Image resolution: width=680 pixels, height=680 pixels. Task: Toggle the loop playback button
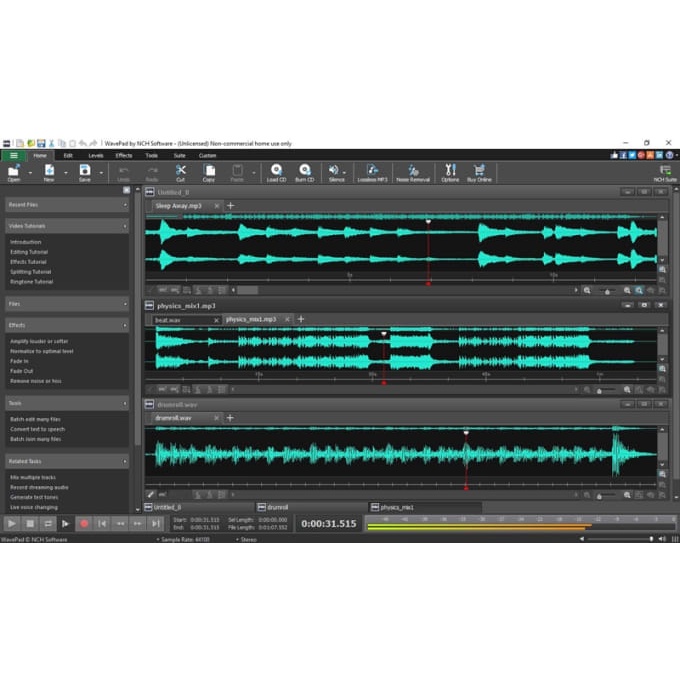(48, 523)
